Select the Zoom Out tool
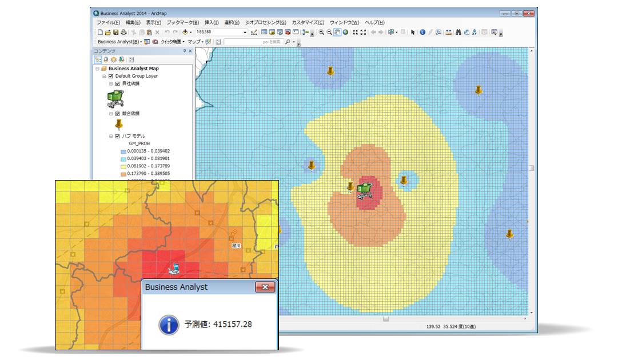Screen dimensions: 626x364 pos(329,33)
